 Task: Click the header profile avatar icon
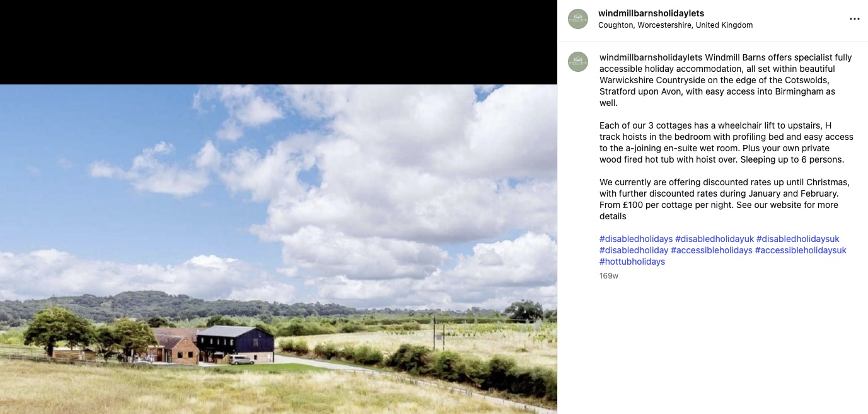coord(578,19)
